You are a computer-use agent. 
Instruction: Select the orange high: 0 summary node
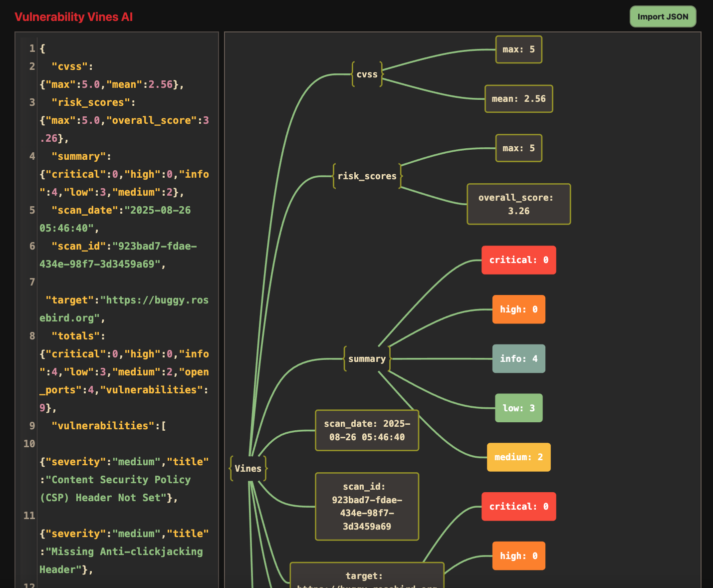pyautogui.click(x=518, y=309)
